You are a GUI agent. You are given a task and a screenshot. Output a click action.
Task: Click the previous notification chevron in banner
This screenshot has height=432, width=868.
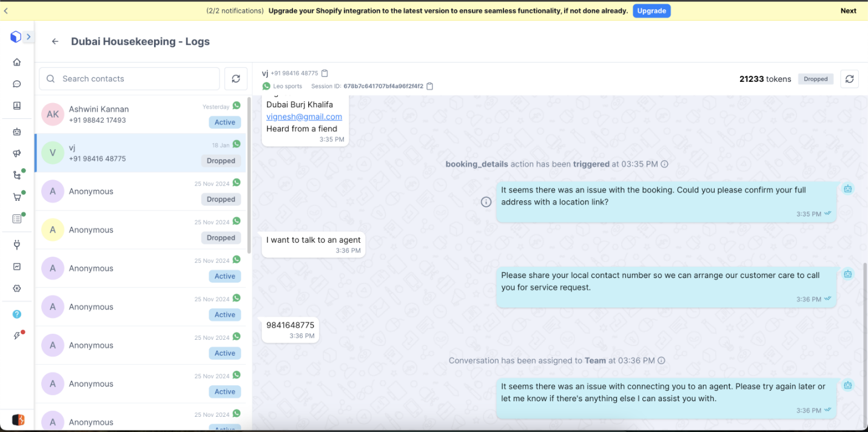(x=6, y=10)
